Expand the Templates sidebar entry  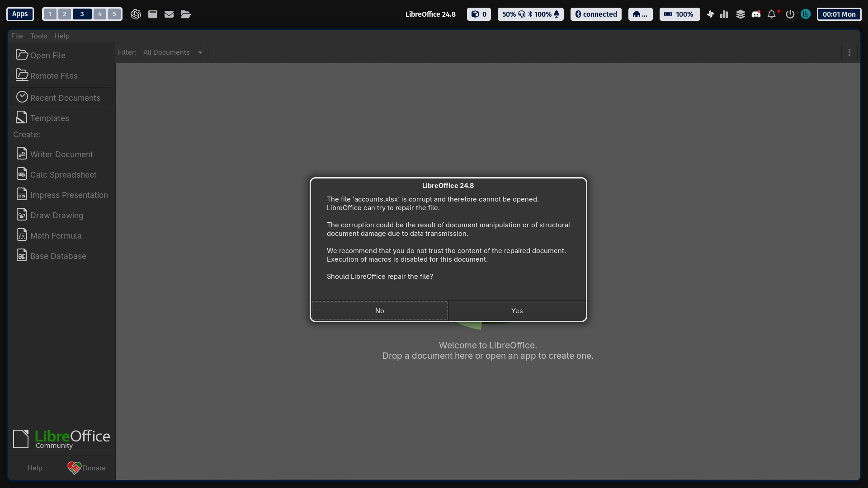click(x=50, y=118)
